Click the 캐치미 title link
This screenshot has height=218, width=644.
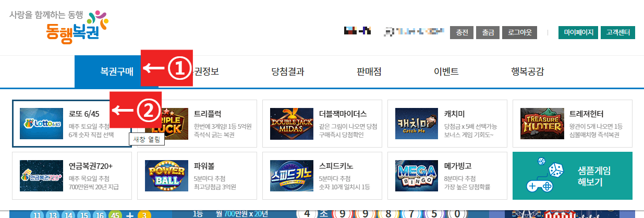pos(455,114)
